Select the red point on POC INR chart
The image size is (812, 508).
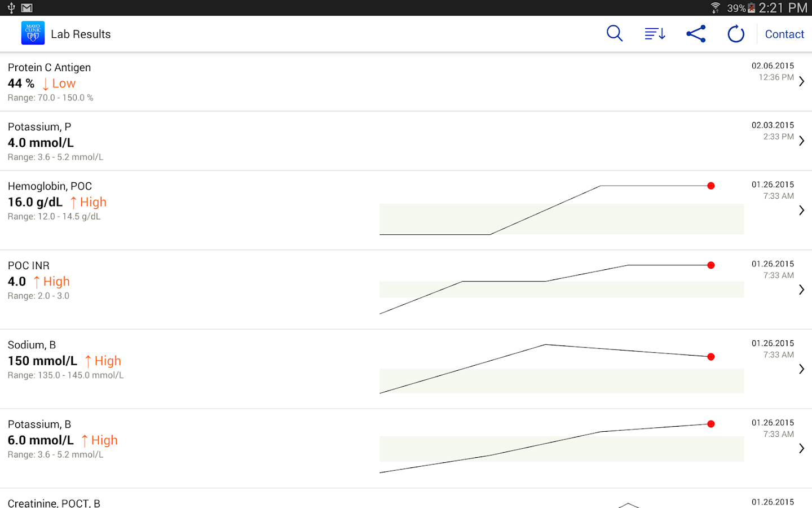[x=711, y=265]
